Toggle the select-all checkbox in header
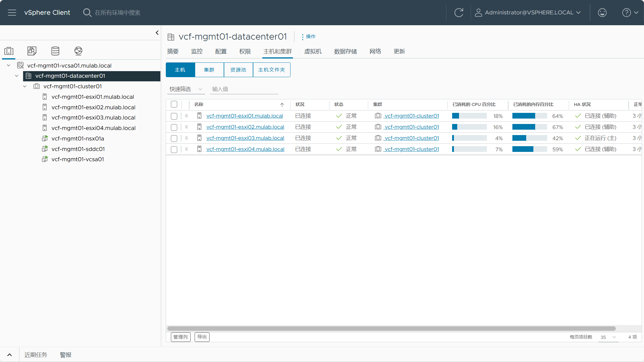644x362 pixels. tap(174, 104)
